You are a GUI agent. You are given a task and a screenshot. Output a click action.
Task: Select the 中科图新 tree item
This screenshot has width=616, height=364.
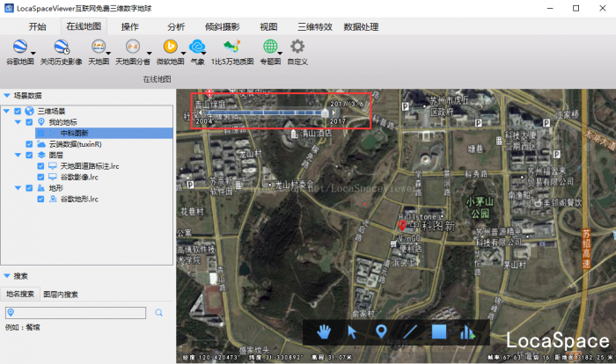[104, 133]
